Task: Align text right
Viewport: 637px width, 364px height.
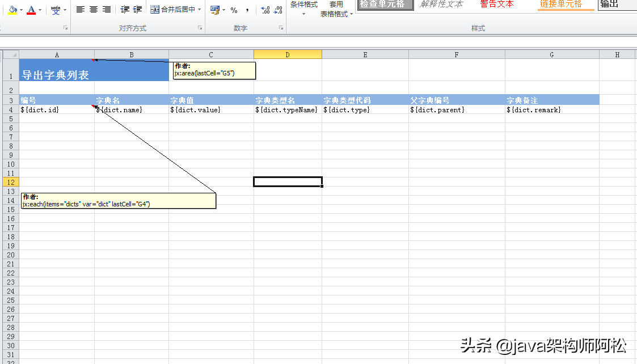Action: [x=107, y=9]
